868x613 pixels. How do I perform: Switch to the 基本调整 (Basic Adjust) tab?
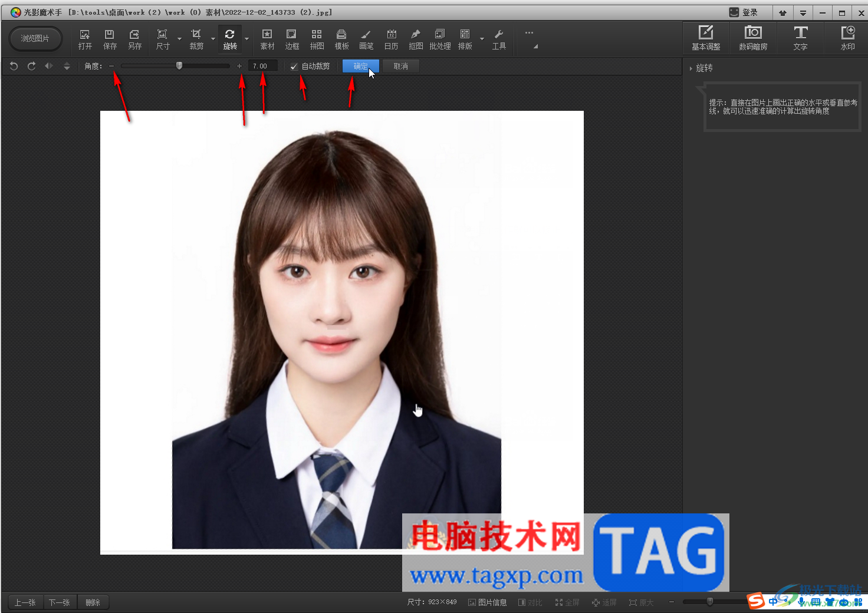[x=706, y=38]
